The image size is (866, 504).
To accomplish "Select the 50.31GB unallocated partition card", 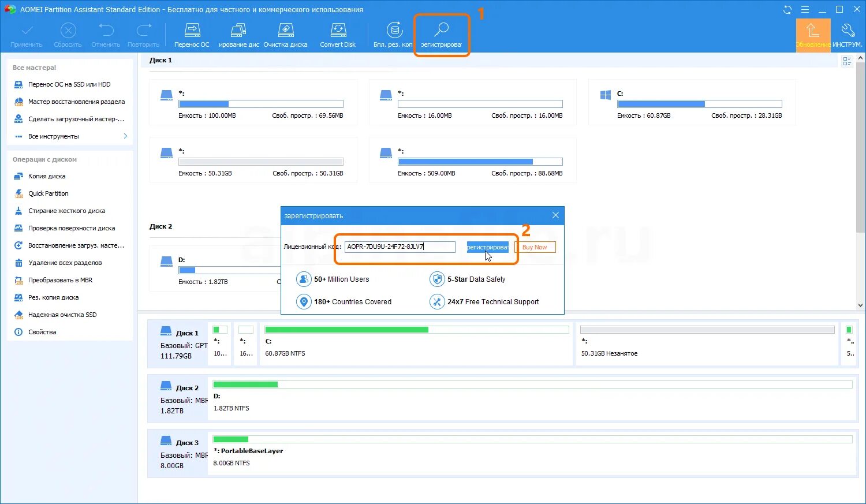I will [253, 160].
